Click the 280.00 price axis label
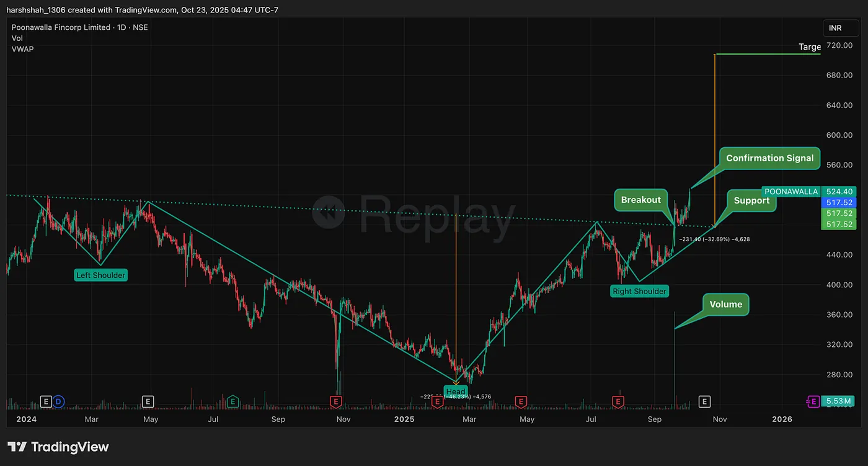 click(839, 375)
